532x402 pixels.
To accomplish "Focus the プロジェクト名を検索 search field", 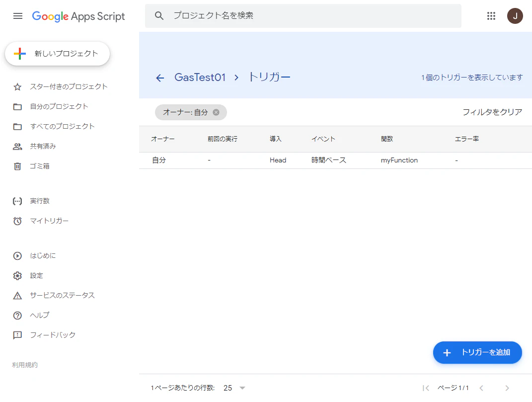I will 303,15.
